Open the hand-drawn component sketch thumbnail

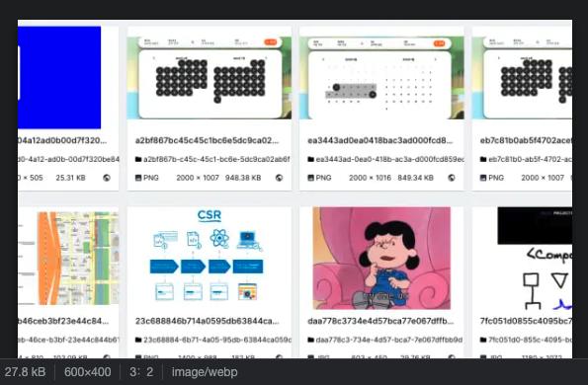[535, 259]
